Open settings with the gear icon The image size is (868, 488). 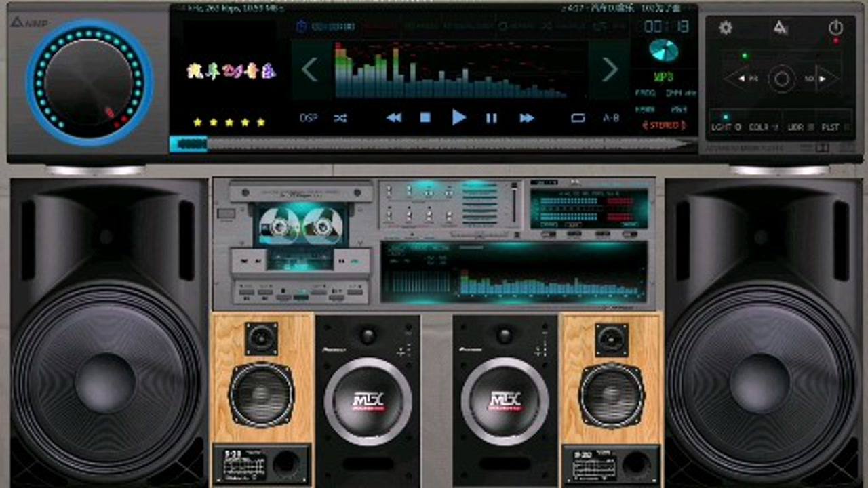tap(726, 28)
